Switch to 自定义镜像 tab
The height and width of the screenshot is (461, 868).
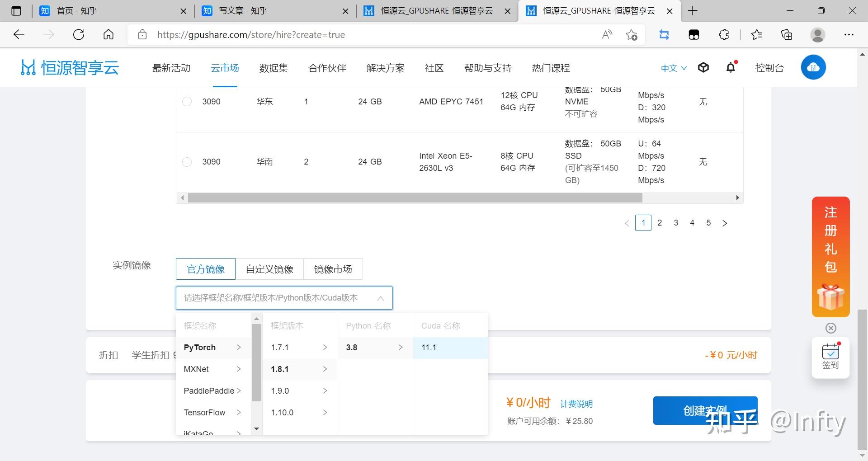(x=269, y=269)
